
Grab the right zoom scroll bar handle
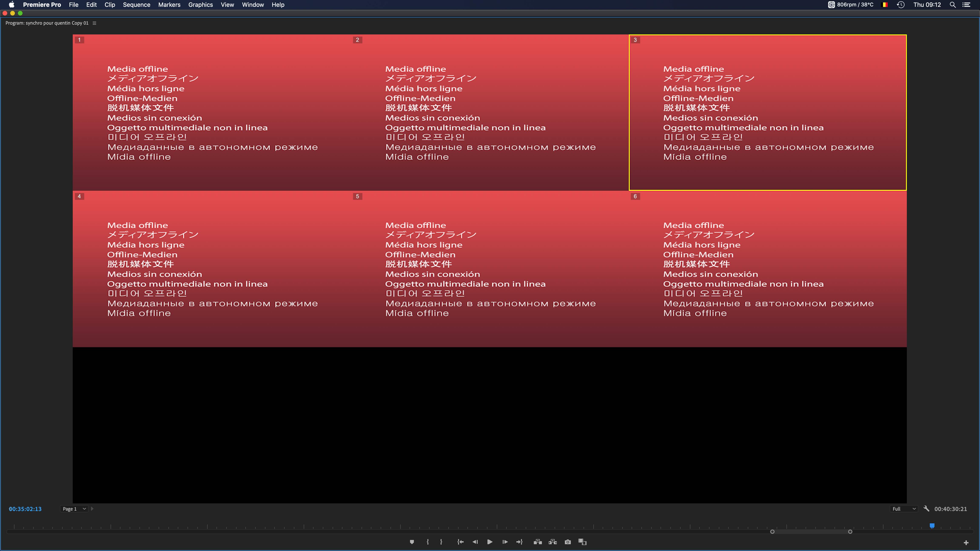coord(850,532)
